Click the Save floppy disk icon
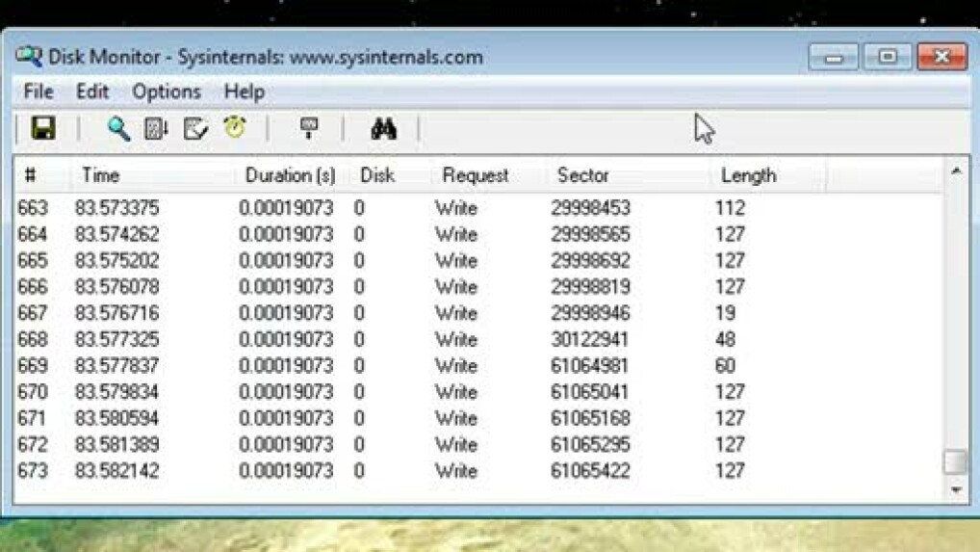This screenshot has width=980, height=552. coord(43,128)
